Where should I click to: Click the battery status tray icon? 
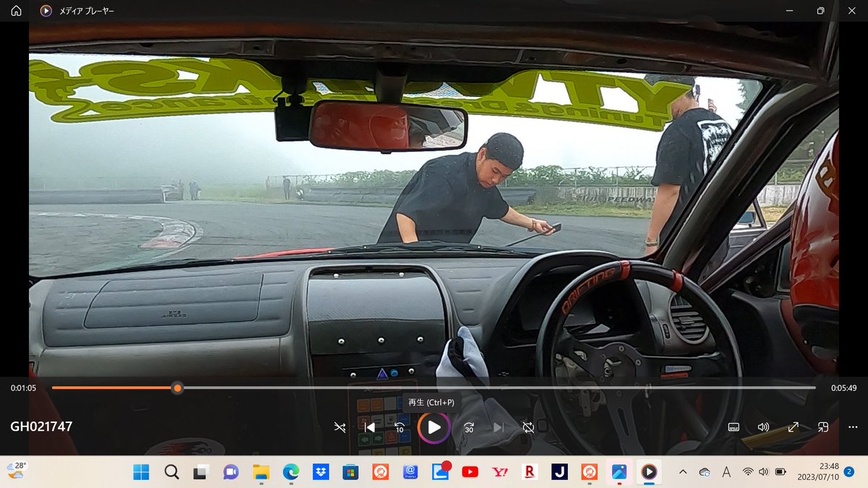click(780, 472)
